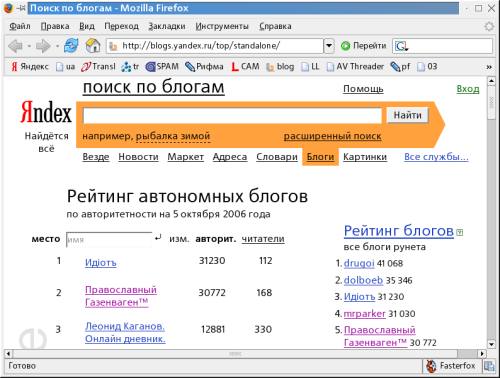Open the AV Threader bookmark
This screenshot has height=378, width=500.
(x=355, y=67)
